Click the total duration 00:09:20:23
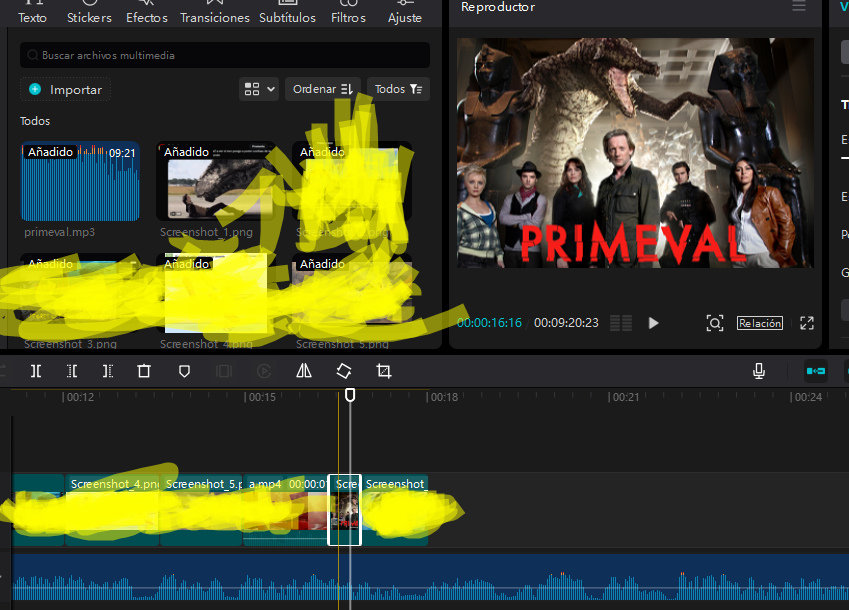The width and height of the screenshot is (849, 610). point(566,323)
